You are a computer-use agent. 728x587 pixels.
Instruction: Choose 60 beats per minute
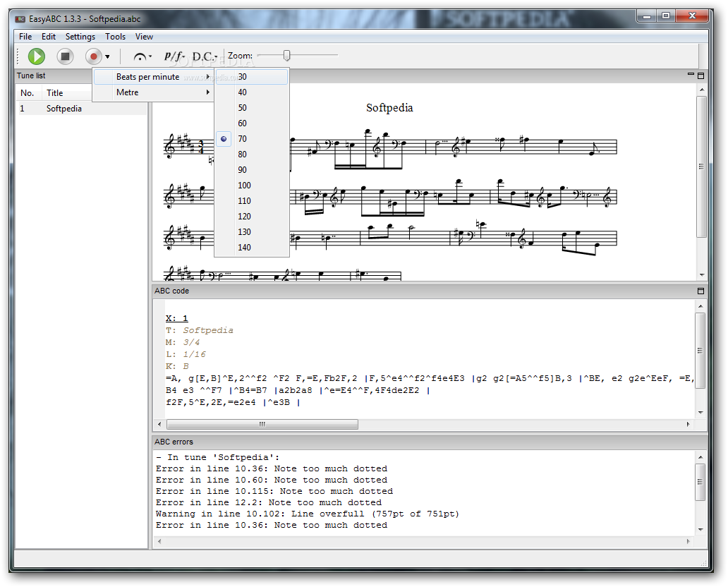coord(252,123)
